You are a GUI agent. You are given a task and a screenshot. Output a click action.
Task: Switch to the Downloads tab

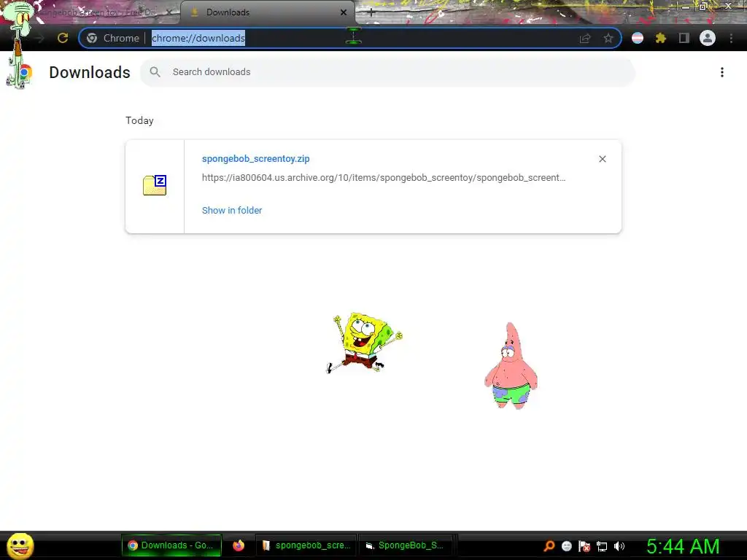coord(268,12)
